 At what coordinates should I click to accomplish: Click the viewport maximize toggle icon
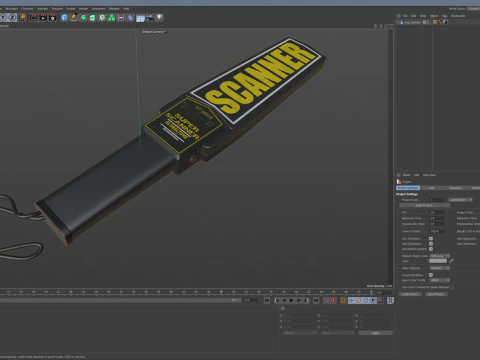coord(391,26)
